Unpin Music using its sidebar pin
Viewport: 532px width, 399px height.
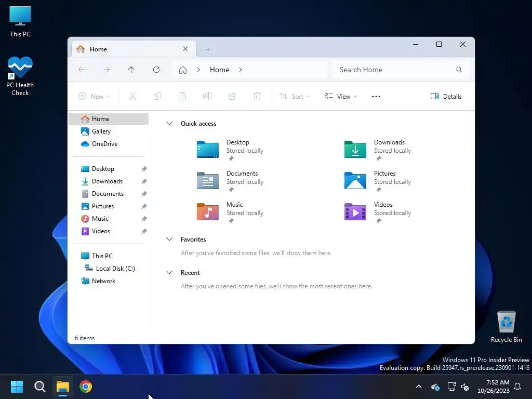point(144,219)
